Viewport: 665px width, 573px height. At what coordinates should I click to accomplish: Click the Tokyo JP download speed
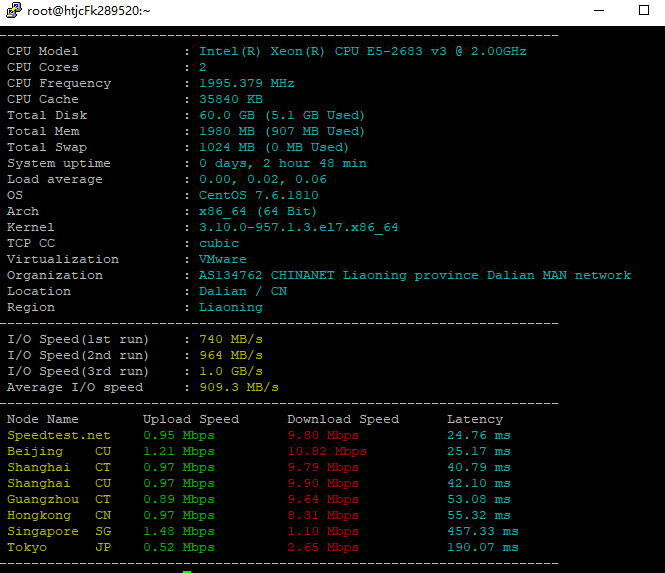pyautogui.click(x=323, y=547)
